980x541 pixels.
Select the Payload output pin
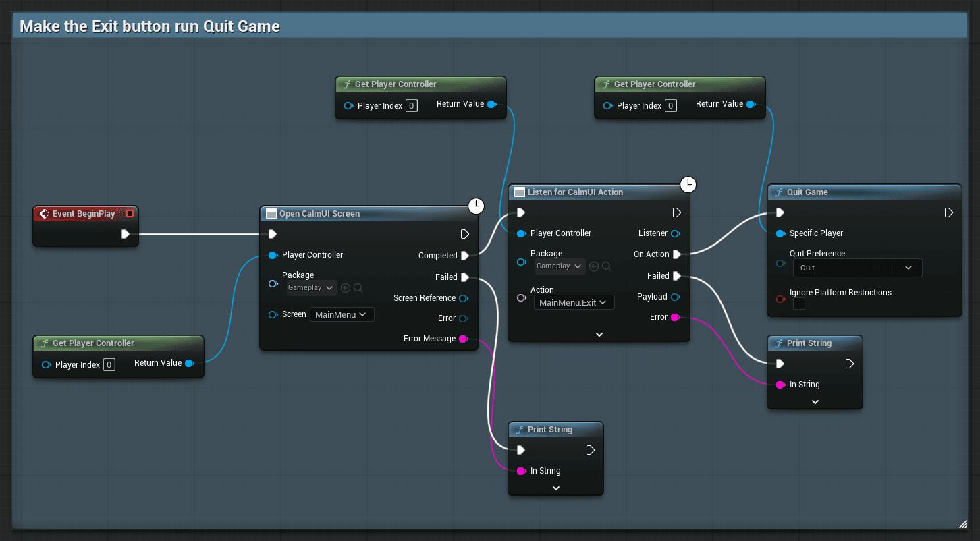pyautogui.click(x=676, y=297)
